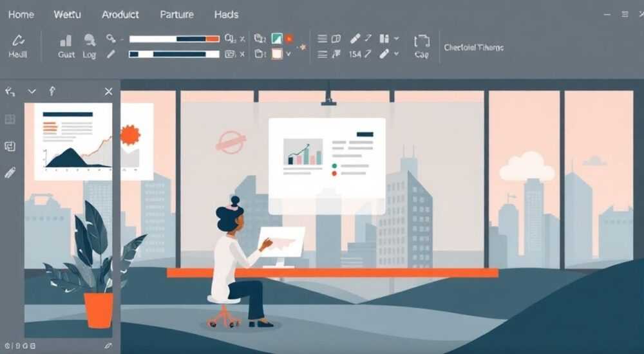This screenshot has height=354, width=644.
Task: Select the lower marker pen tool
Action: (x=384, y=54)
